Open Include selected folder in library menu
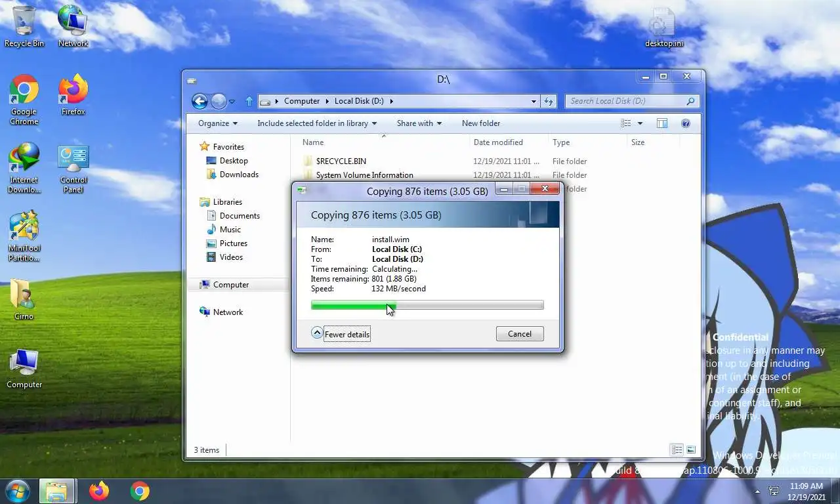Image resolution: width=840 pixels, height=504 pixels. pyautogui.click(x=317, y=123)
